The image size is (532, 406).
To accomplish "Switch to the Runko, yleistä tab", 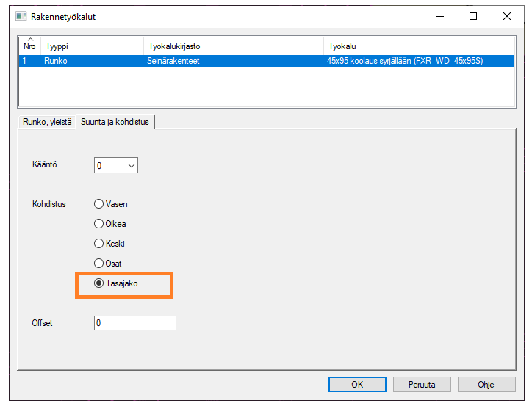I will tap(47, 122).
